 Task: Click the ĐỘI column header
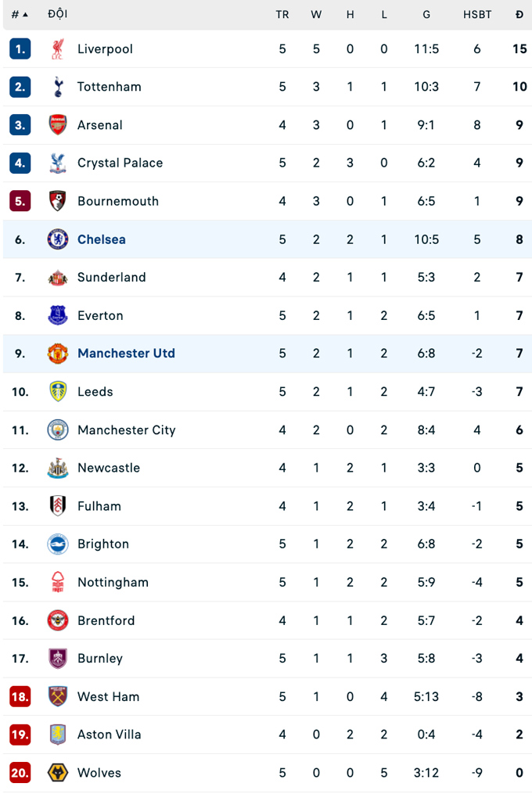click(57, 14)
